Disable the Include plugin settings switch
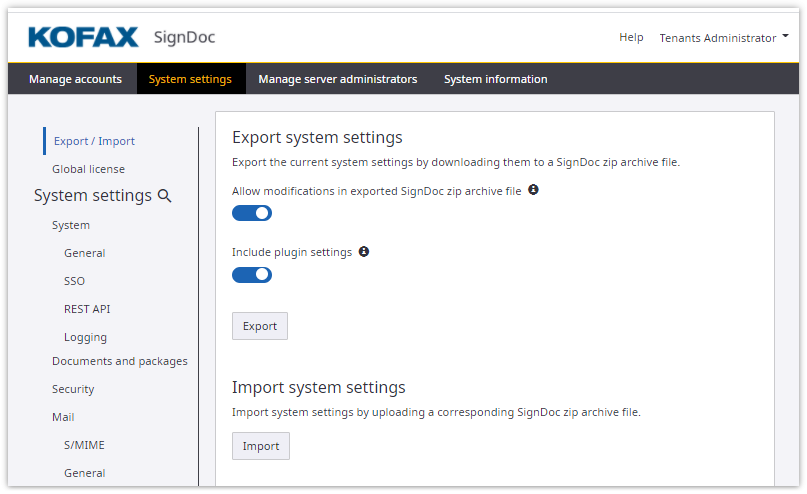Screen dimensions: 807x494 click(252, 275)
